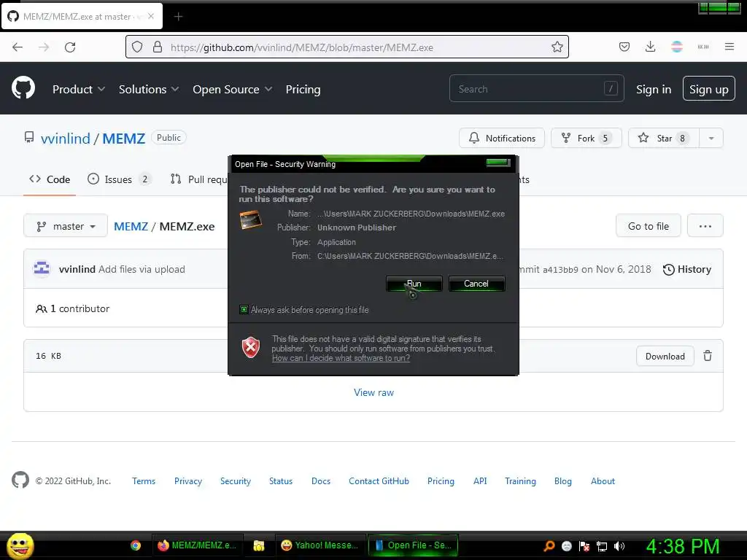Open the footer Contact GitHub link
Viewport: 747px width, 560px height.
click(x=379, y=481)
